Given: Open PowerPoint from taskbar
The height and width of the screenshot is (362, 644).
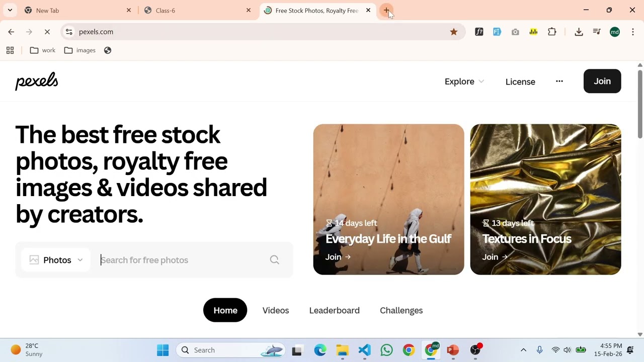Looking at the screenshot, I should click(453, 350).
